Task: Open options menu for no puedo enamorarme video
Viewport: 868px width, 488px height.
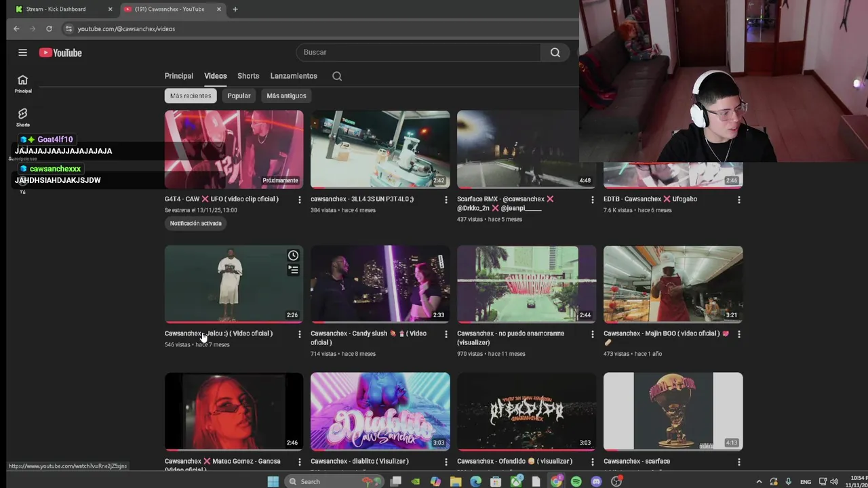Action: point(592,334)
